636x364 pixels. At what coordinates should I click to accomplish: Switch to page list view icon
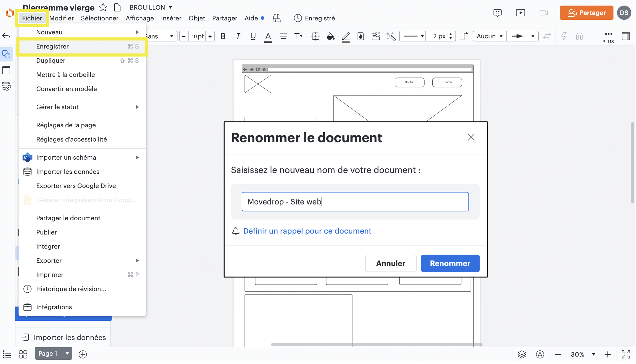click(7, 354)
